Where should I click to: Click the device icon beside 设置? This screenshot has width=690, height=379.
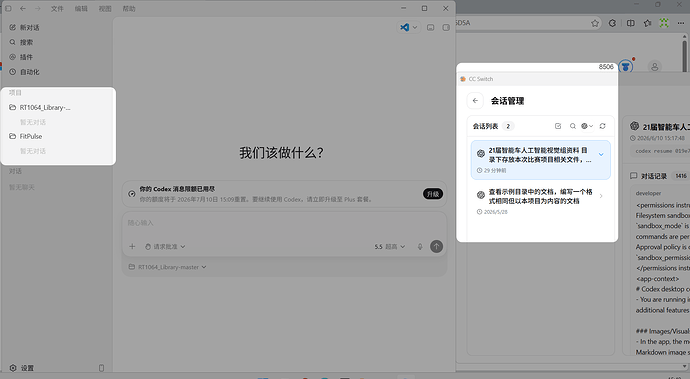(102, 368)
